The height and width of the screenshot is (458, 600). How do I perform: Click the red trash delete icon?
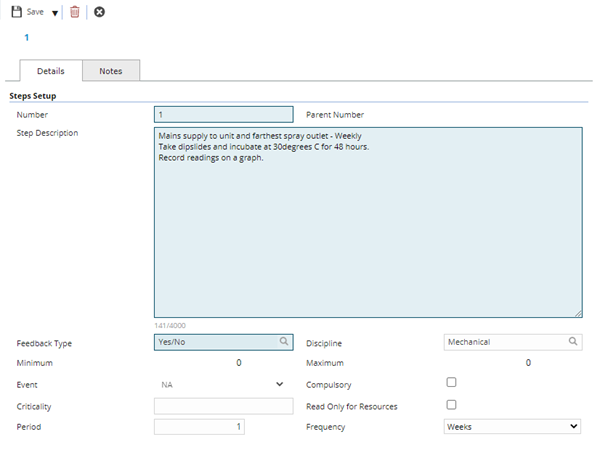click(75, 12)
